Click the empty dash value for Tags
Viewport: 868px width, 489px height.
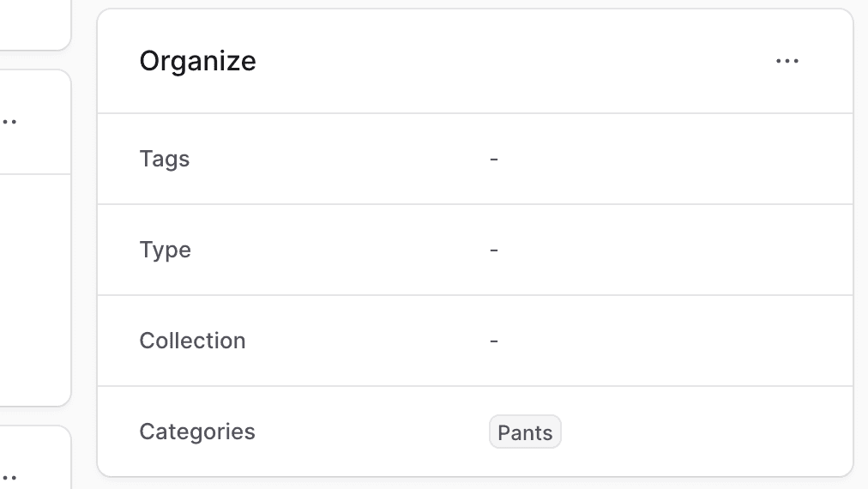(494, 160)
